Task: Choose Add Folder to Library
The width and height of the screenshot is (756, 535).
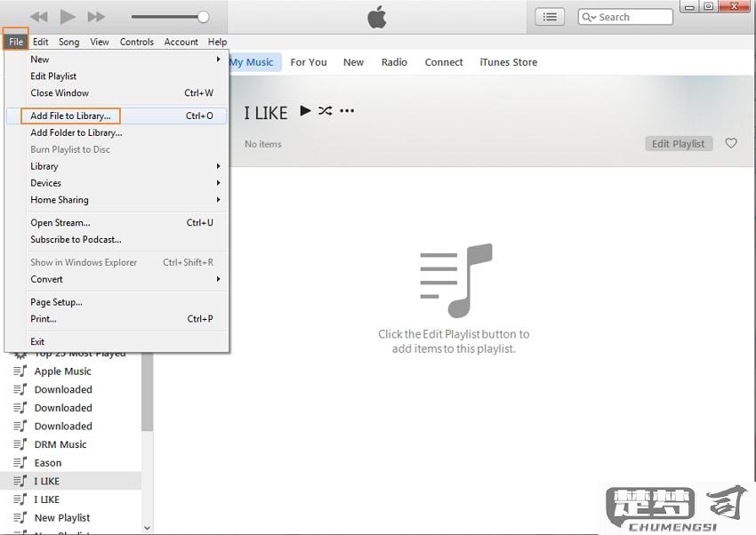Action: click(117, 132)
